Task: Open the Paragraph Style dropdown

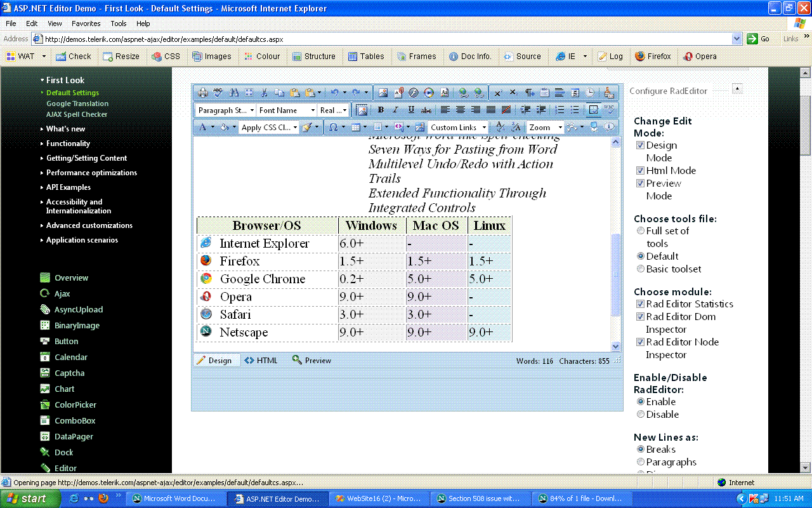Action: [225, 110]
